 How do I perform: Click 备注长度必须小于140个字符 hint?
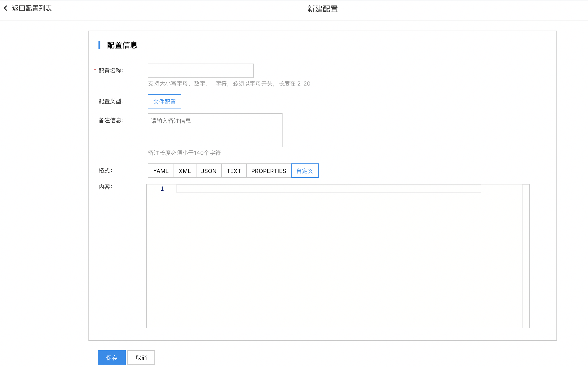184,153
